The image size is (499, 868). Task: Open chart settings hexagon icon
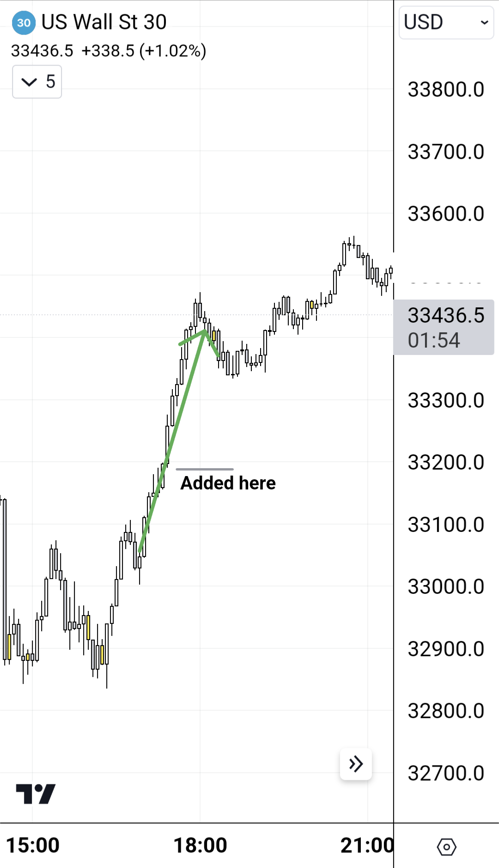pos(446,847)
